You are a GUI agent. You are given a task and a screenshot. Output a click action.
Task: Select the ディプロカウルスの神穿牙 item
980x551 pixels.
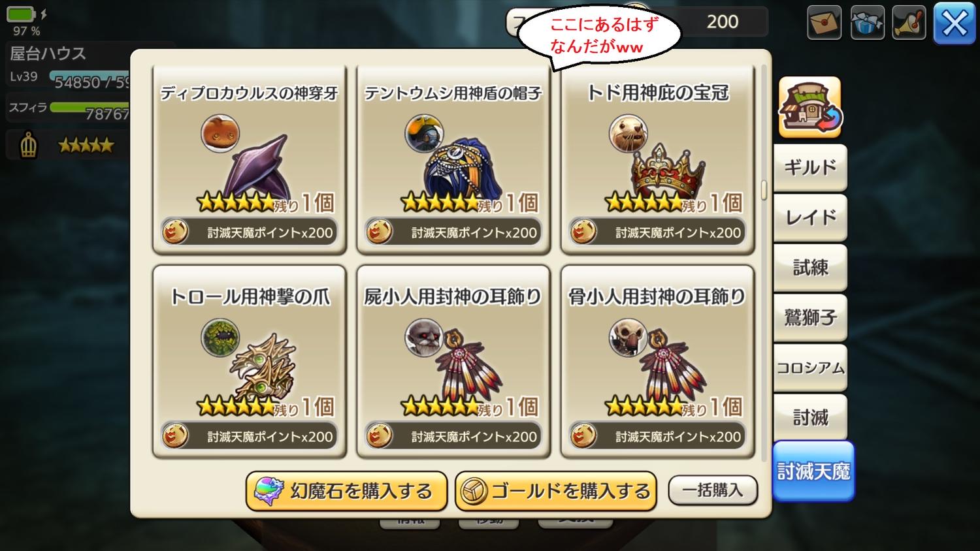point(249,159)
